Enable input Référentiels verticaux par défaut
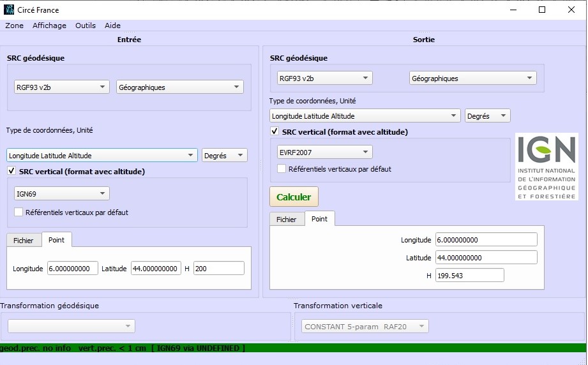The image size is (588, 365). [19, 212]
